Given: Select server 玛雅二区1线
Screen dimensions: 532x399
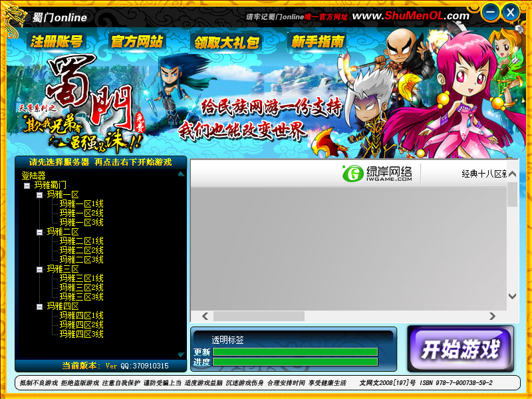Looking at the screenshot, I should click(x=81, y=241).
